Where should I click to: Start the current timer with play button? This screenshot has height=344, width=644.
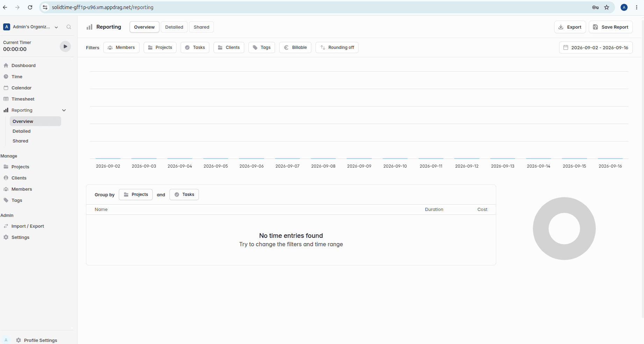pos(65,46)
